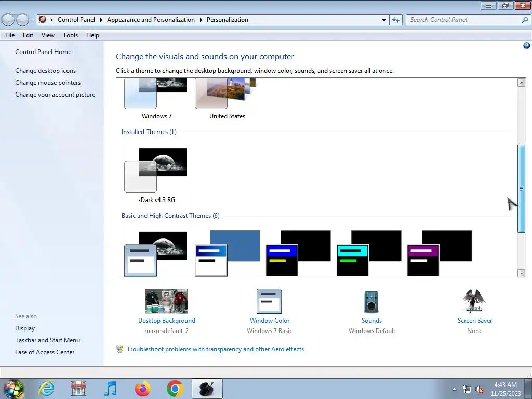Open the second pinned taskbar app icon
The image size is (532, 399).
coord(78,389)
